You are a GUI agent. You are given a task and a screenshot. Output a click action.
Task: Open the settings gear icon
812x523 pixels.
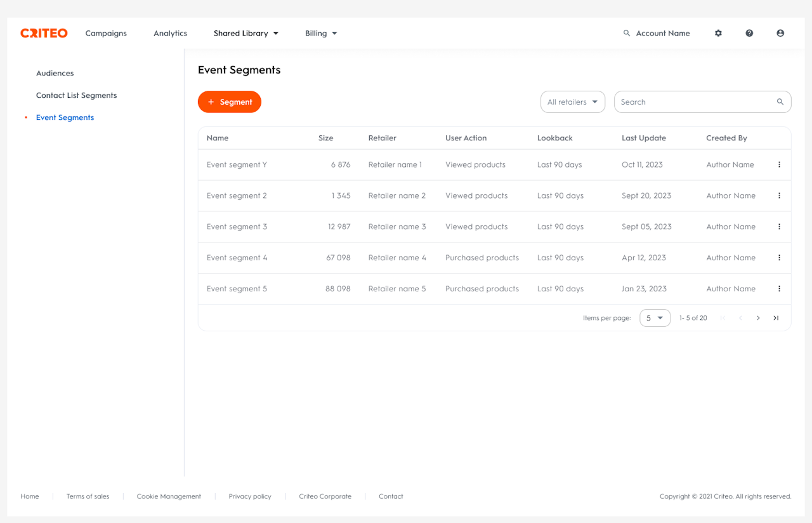point(718,33)
